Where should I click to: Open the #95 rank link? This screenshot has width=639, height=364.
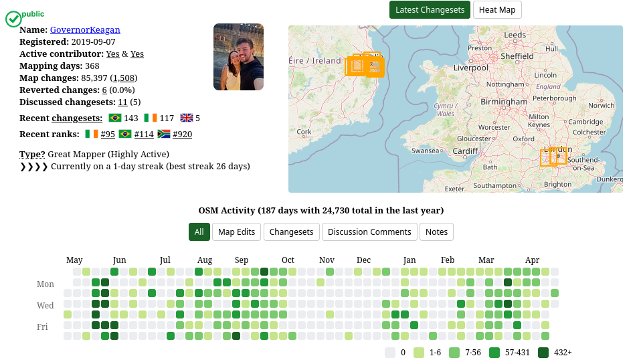point(108,134)
